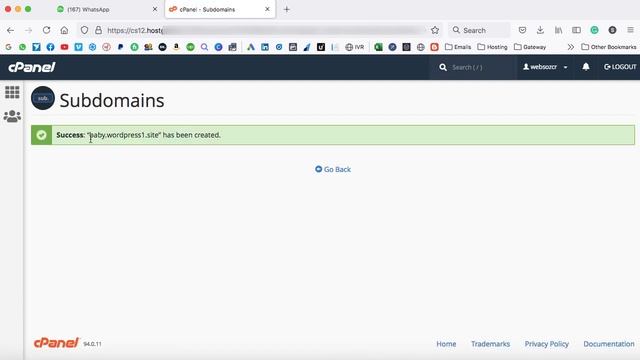The image size is (640, 360).
Task: Open the Emails bookmarks folder
Action: (x=458, y=47)
